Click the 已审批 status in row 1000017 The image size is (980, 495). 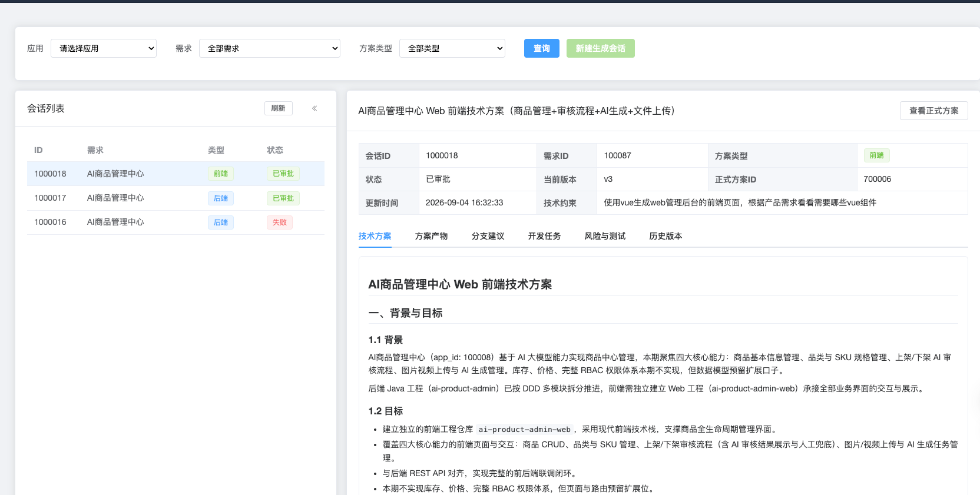click(283, 198)
